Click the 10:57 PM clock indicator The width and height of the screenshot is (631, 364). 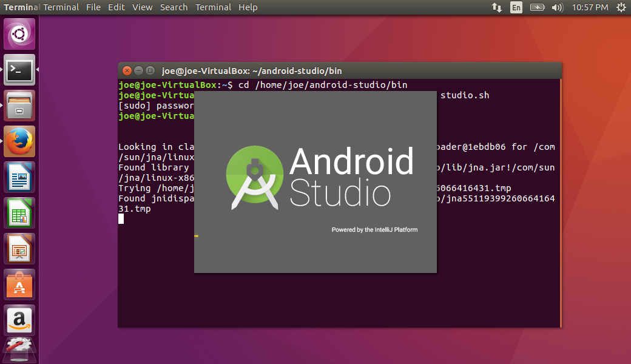pos(590,7)
